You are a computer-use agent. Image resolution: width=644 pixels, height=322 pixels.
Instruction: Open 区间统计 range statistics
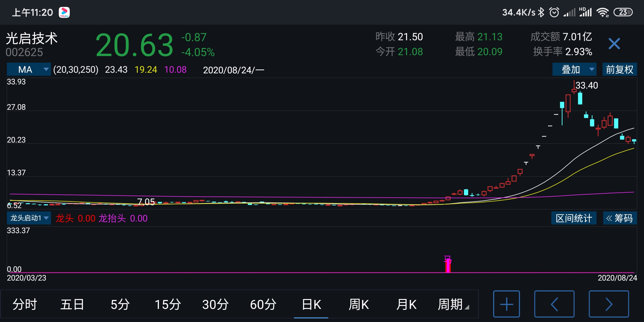click(x=574, y=218)
